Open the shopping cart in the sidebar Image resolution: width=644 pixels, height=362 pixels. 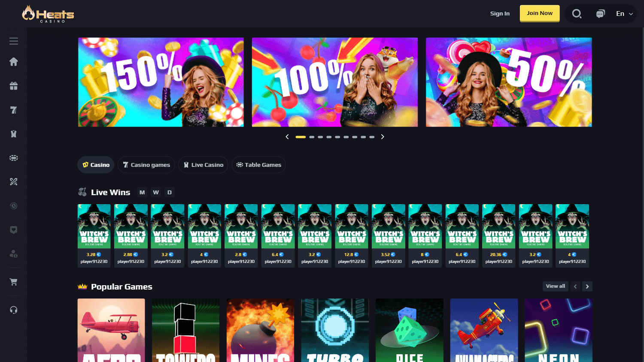[x=13, y=282]
